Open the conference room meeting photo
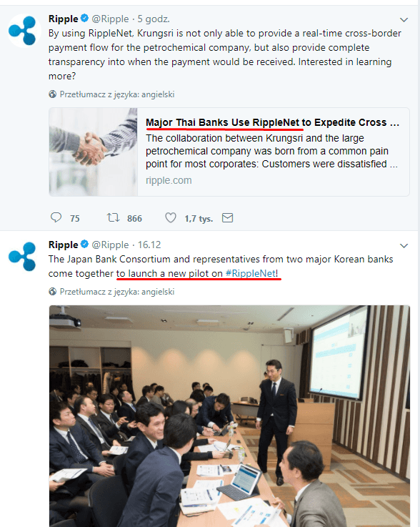 point(229,416)
